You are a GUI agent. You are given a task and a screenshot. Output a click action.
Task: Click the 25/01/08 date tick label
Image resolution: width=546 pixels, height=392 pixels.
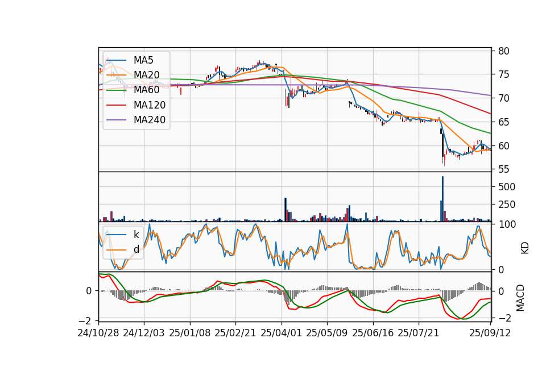point(190,333)
